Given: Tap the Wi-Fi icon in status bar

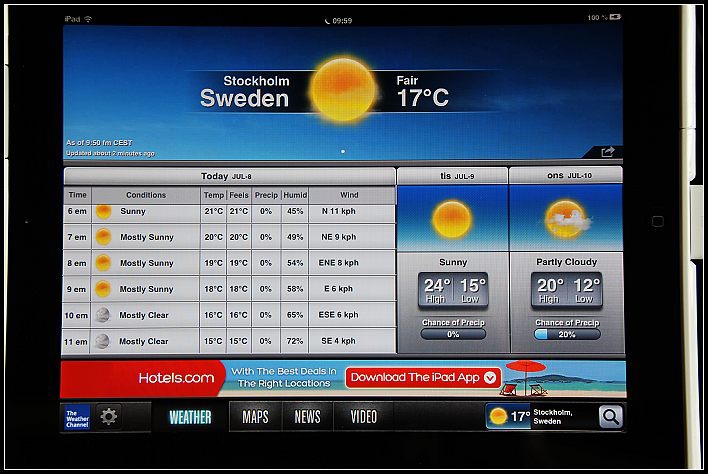Looking at the screenshot, I should (88, 19).
